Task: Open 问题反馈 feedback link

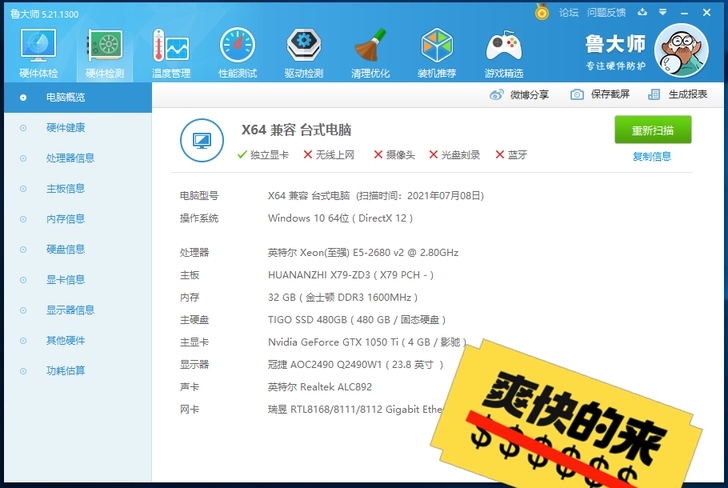Action: click(606, 13)
